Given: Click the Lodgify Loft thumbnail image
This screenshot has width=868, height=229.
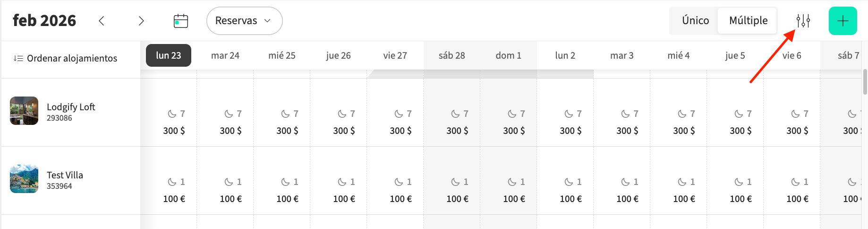Looking at the screenshot, I should [24, 111].
